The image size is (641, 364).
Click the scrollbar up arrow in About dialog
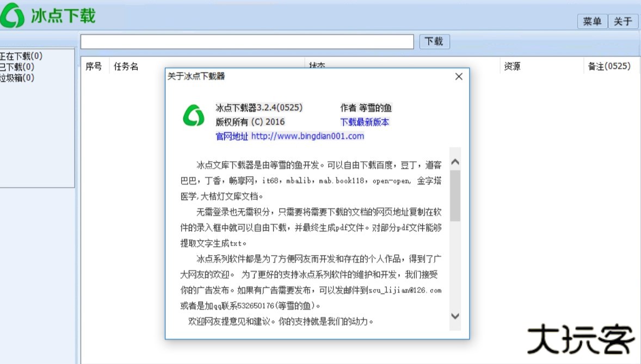(455, 161)
